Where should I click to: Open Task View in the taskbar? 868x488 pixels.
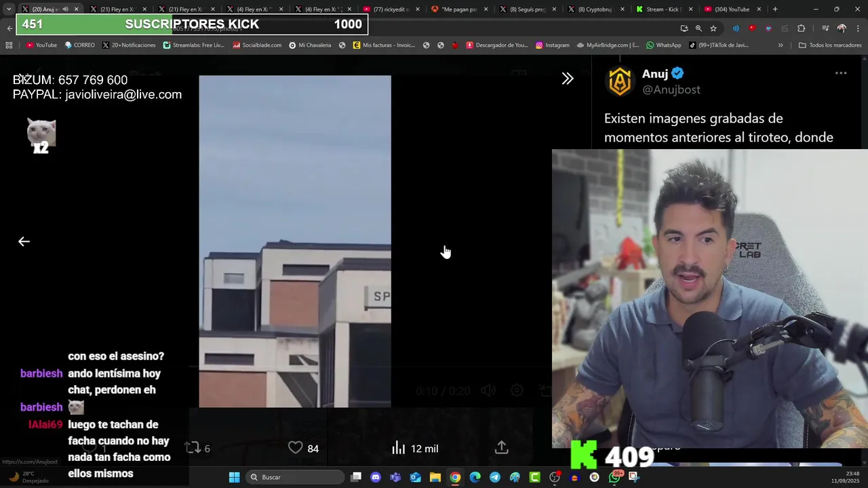[356, 477]
